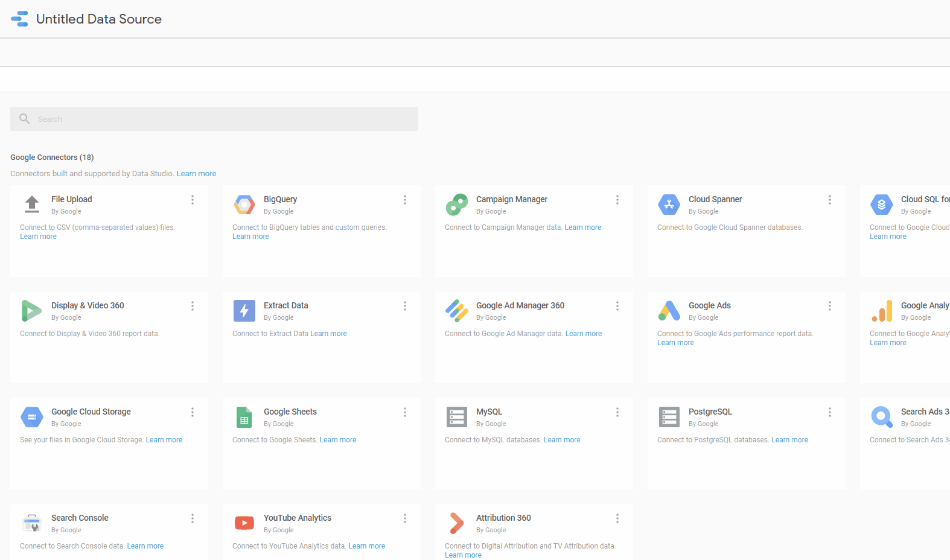The width and height of the screenshot is (950, 560).
Task: Click the Extract Data lightning icon
Action: (244, 311)
